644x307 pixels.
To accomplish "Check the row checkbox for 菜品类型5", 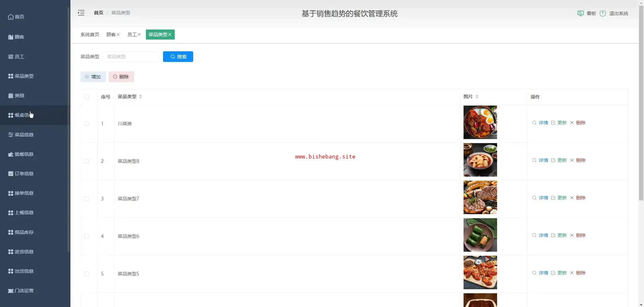I will pyautogui.click(x=87, y=274).
